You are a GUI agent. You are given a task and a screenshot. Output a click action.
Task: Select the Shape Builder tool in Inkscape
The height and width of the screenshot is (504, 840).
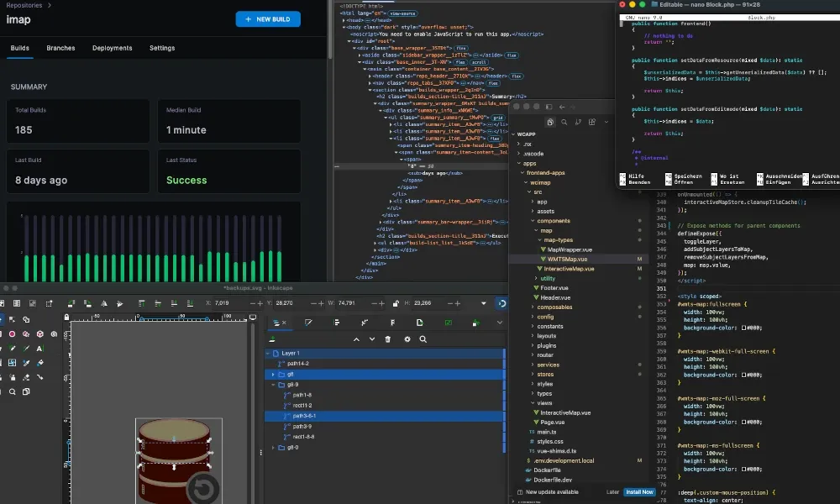[x=26, y=320]
